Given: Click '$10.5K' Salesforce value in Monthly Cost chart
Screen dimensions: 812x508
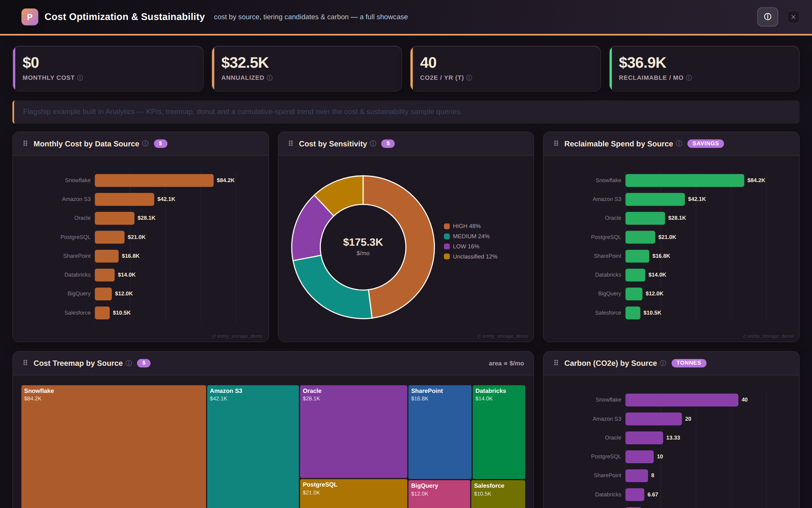Looking at the screenshot, I should [x=122, y=313].
